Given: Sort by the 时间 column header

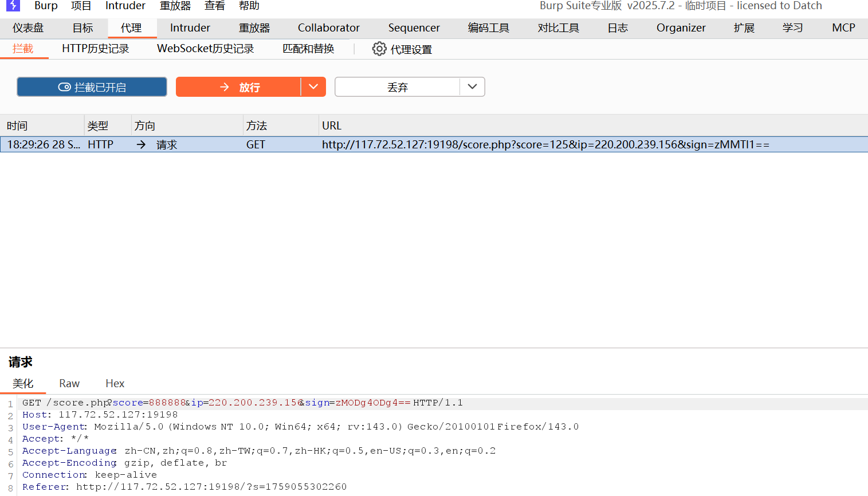Looking at the screenshot, I should [x=42, y=125].
